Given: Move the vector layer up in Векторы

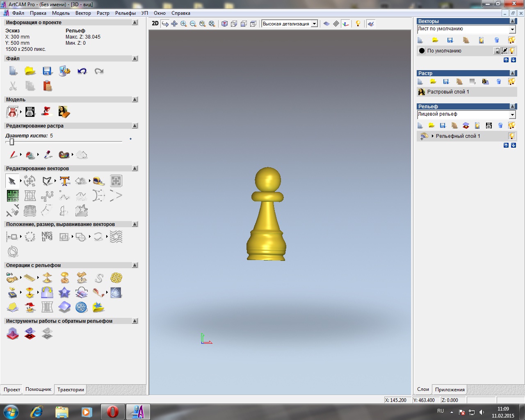Looking at the screenshot, I should point(506,60).
